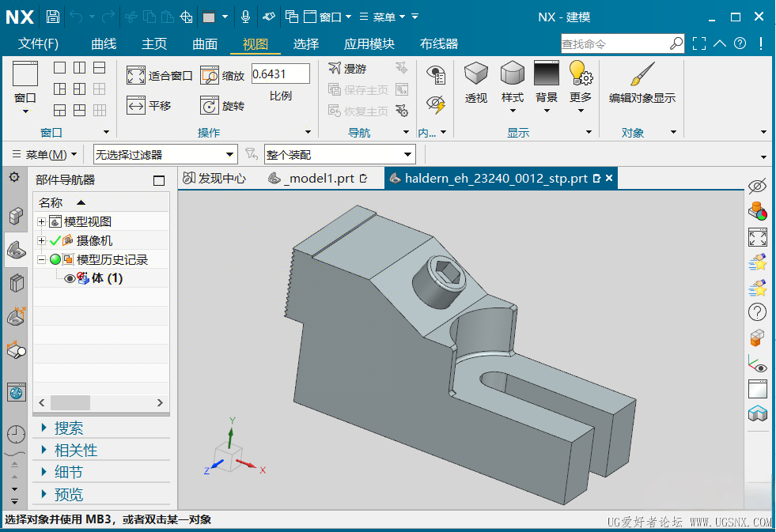The height and width of the screenshot is (532, 776).
Task: Open 编辑对象显示 paintbrush tool
Action: point(642,74)
